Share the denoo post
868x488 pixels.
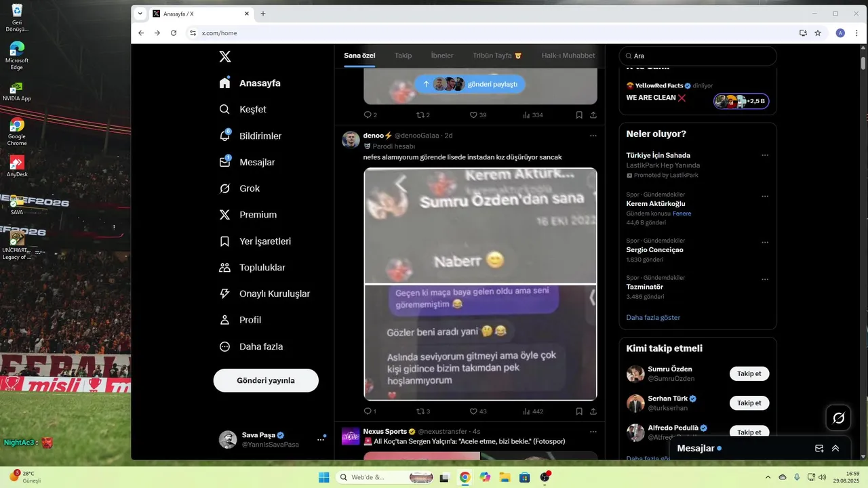pos(593,411)
